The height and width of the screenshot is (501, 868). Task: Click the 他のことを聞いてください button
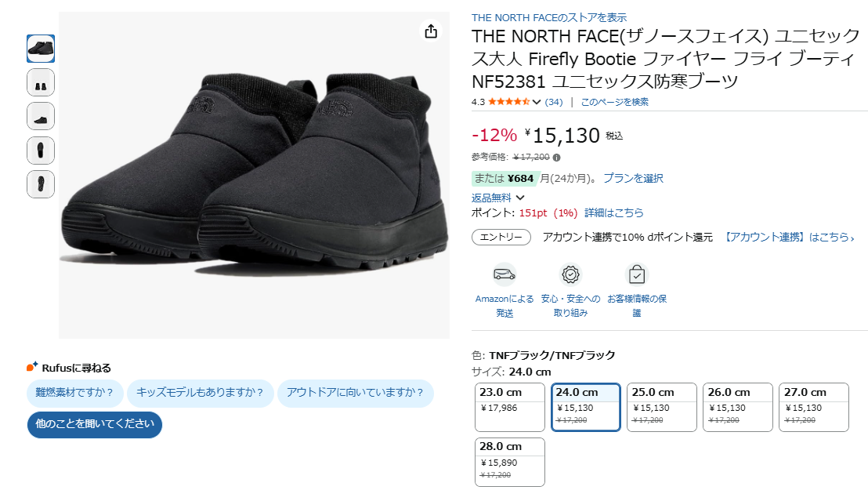(95, 424)
